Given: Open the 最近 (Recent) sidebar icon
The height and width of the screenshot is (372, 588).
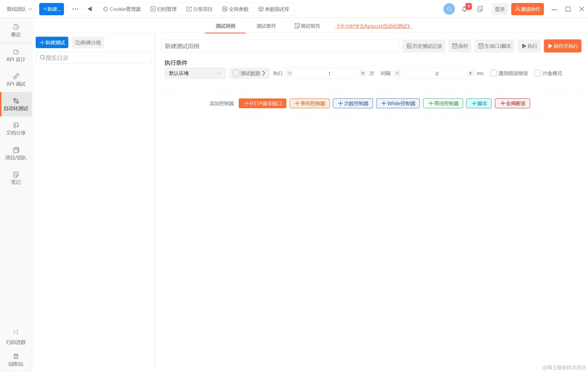Looking at the screenshot, I should pos(16,30).
